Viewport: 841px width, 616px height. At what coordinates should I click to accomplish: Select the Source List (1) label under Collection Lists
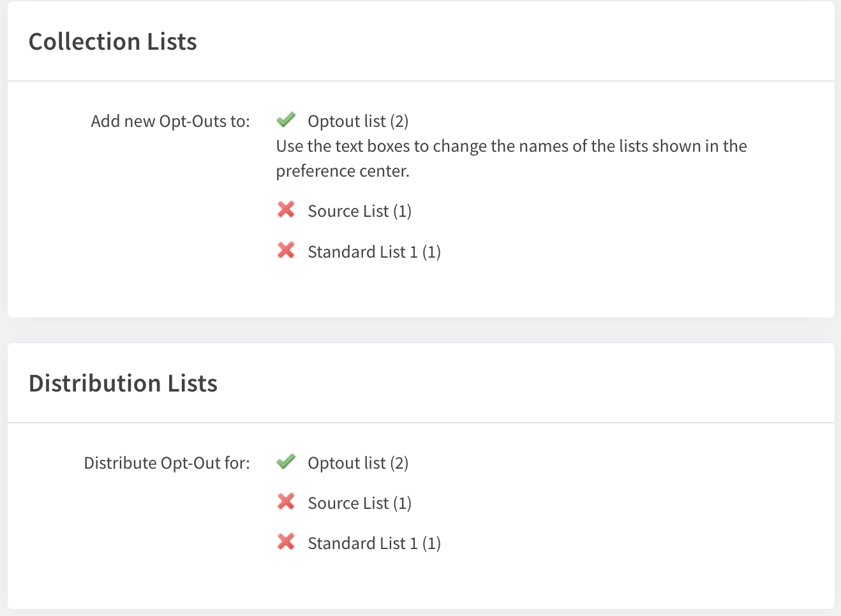pyautogui.click(x=359, y=211)
